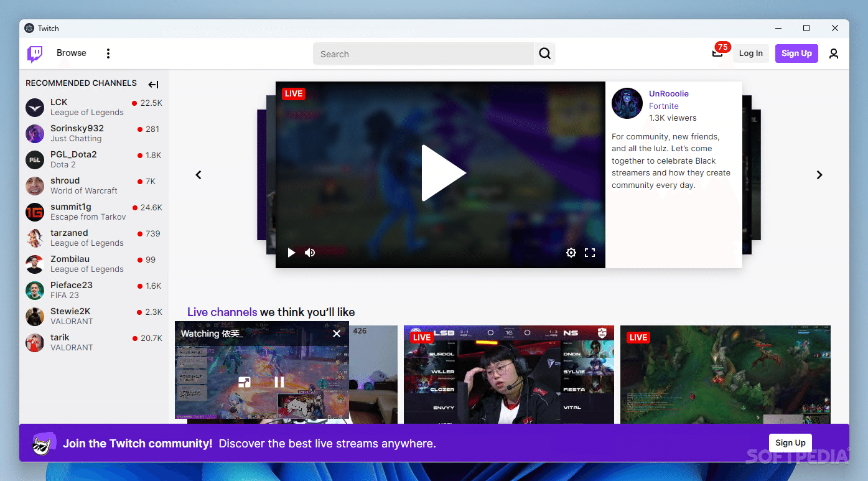Click the Sorinsky932 avatar

35,133
